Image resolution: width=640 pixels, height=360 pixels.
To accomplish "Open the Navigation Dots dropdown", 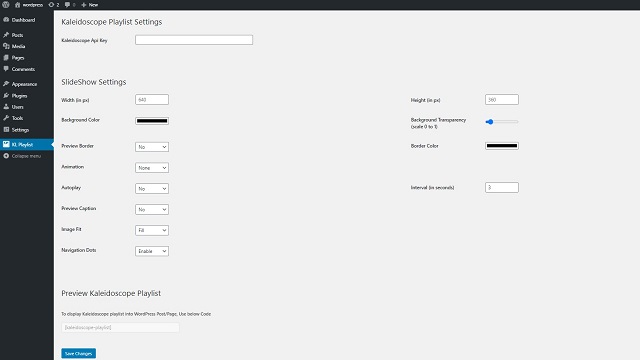I will coord(152,251).
